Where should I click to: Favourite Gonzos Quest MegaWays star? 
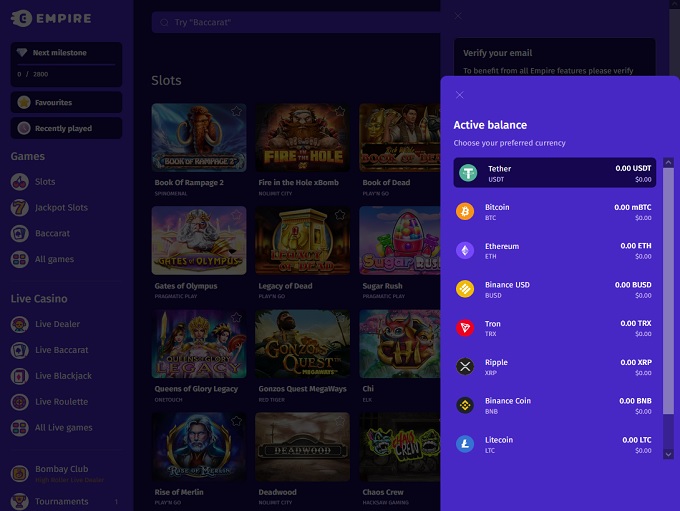point(340,318)
